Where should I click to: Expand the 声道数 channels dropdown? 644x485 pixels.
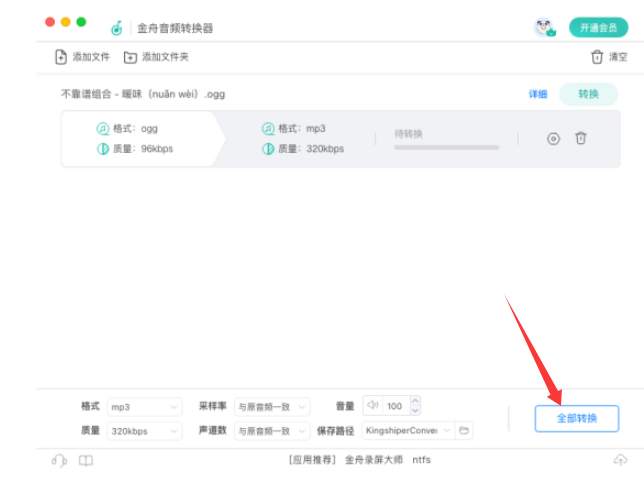point(272,431)
